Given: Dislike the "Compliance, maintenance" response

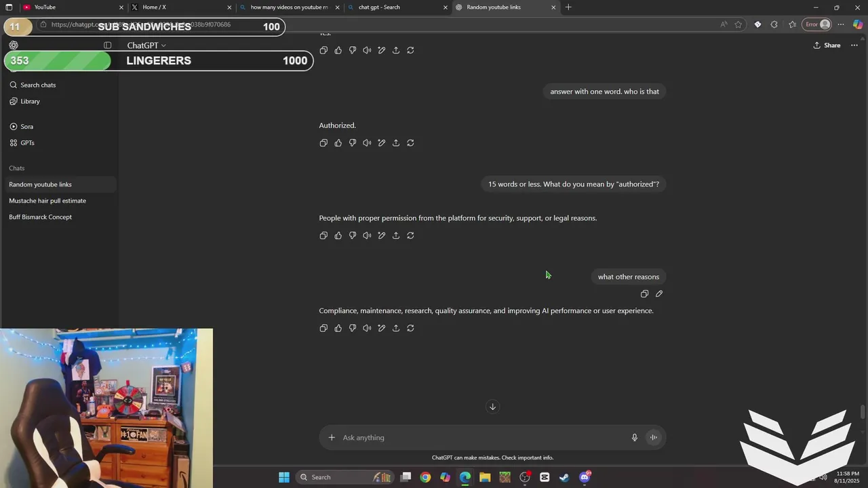Looking at the screenshot, I should point(353,328).
